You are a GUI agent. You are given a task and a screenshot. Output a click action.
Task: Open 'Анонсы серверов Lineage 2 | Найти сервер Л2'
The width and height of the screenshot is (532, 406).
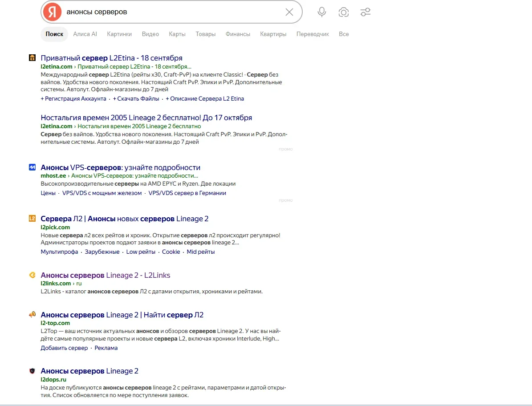coord(122,315)
